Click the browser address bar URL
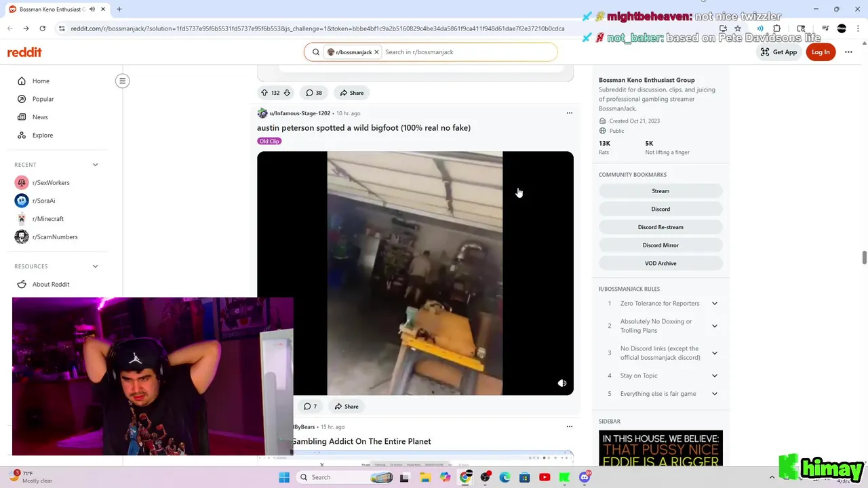 coord(317,28)
